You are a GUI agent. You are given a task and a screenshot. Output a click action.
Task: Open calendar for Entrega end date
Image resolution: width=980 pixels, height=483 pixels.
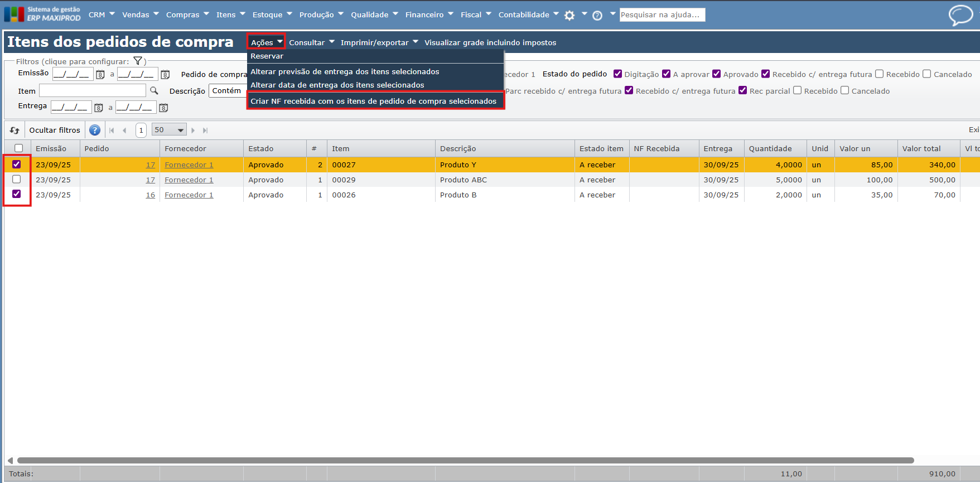(163, 108)
